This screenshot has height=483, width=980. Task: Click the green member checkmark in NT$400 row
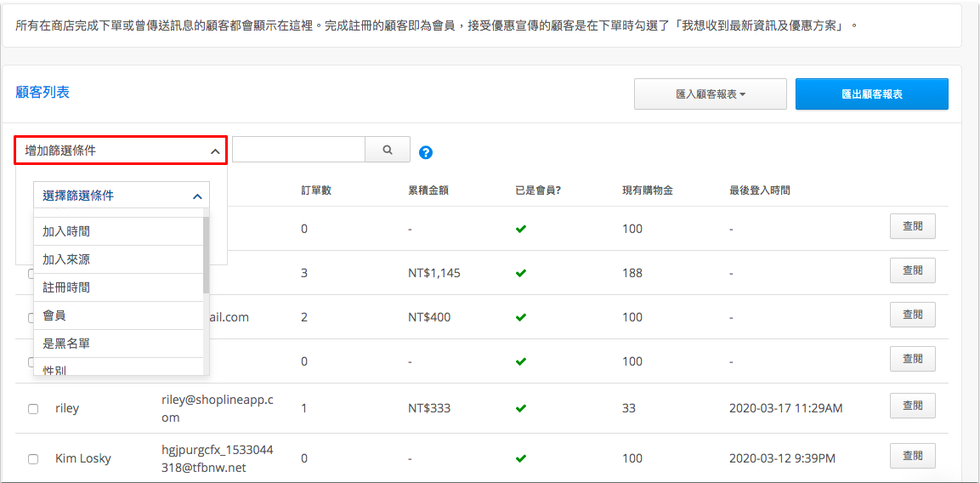pos(521,317)
